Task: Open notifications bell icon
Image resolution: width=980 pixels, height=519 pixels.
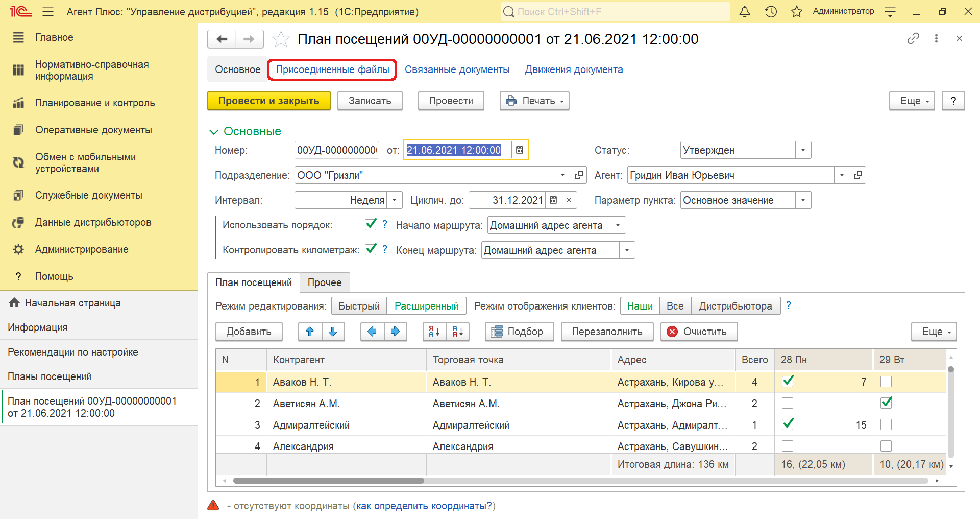Action: coord(745,11)
